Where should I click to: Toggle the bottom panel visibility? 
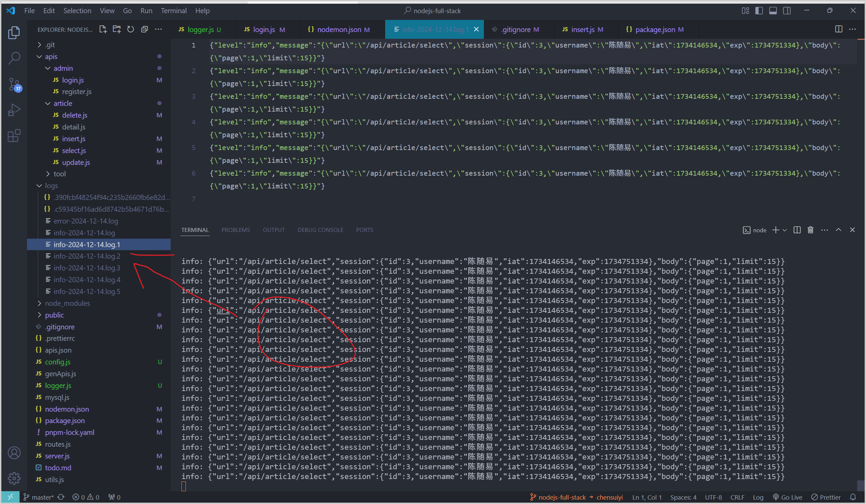(x=773, y=11)
